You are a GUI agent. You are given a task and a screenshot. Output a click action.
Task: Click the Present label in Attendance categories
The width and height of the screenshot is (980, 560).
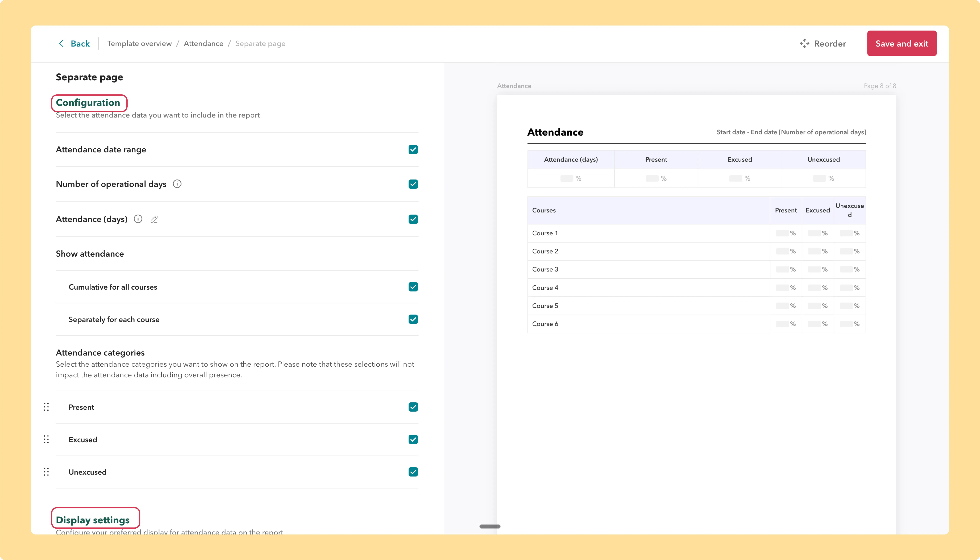81,407
